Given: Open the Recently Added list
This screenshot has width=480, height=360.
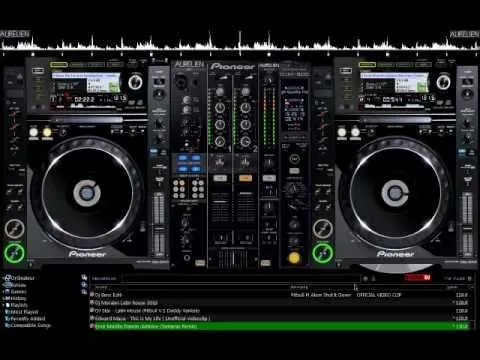Looking at the screenshot, I should (x=27, y=319).
